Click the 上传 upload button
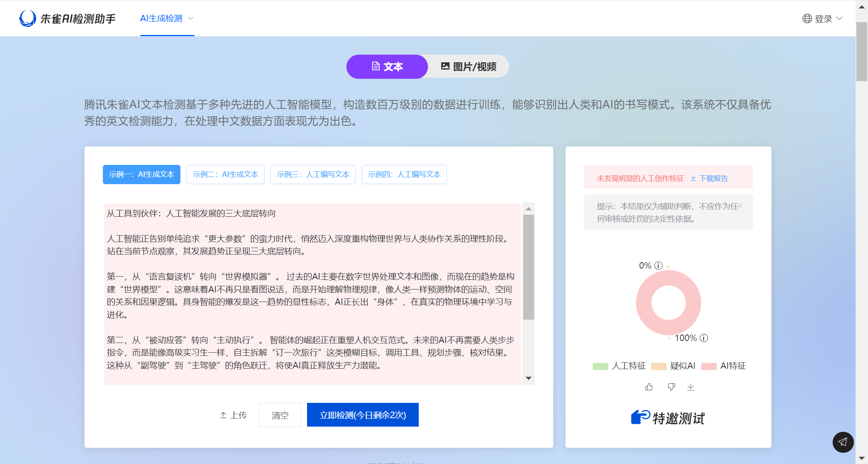868x464 pixels. click(233, 415)
